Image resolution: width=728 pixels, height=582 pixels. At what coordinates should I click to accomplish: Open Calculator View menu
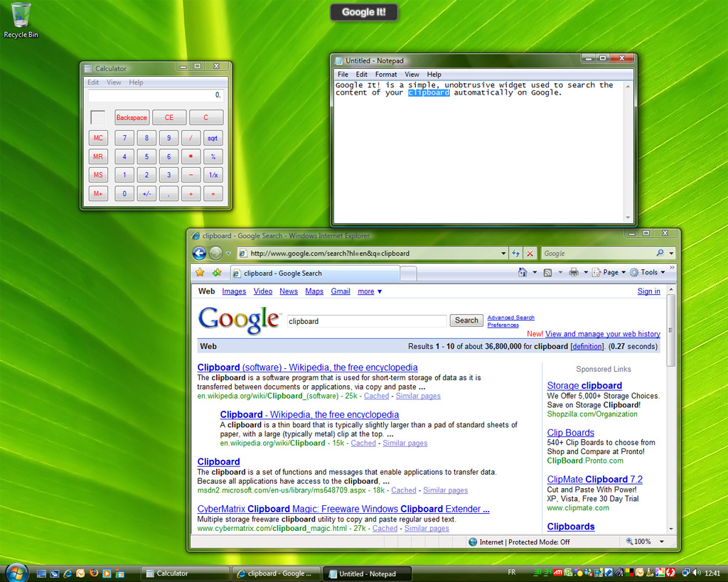(x=114, y=82)
